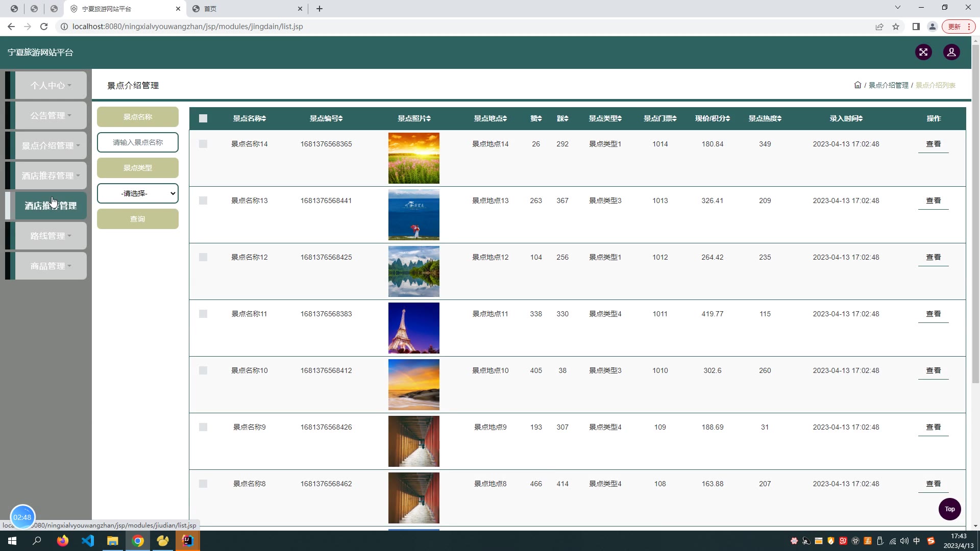Screen dimensions: 980x551
Task: Click the fullscreen toggle icon in header
Action: click(923, 52)
